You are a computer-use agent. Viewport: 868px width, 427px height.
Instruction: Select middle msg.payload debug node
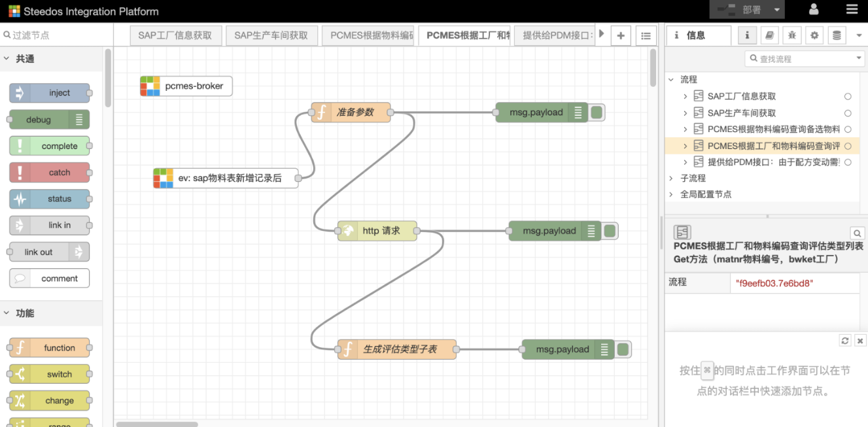point(555,231)
